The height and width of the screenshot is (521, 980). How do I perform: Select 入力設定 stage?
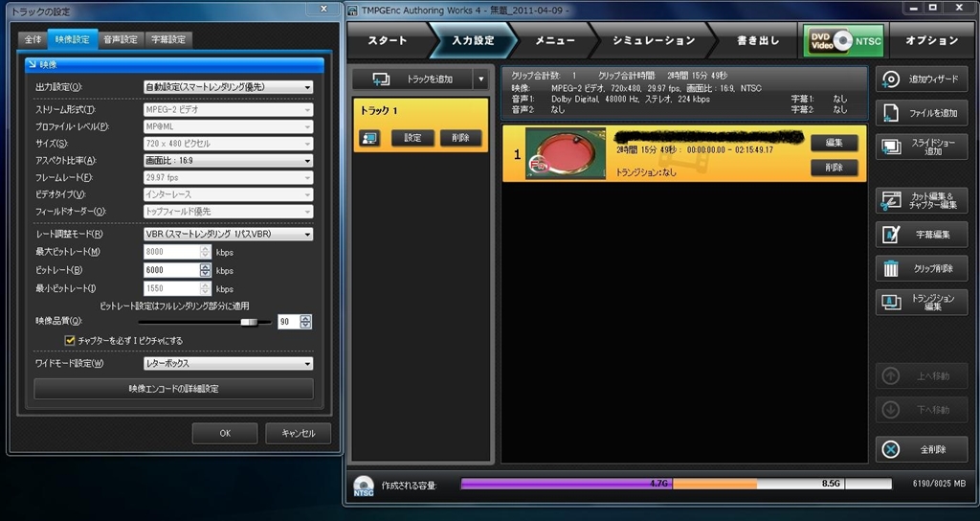click(473, 40)
